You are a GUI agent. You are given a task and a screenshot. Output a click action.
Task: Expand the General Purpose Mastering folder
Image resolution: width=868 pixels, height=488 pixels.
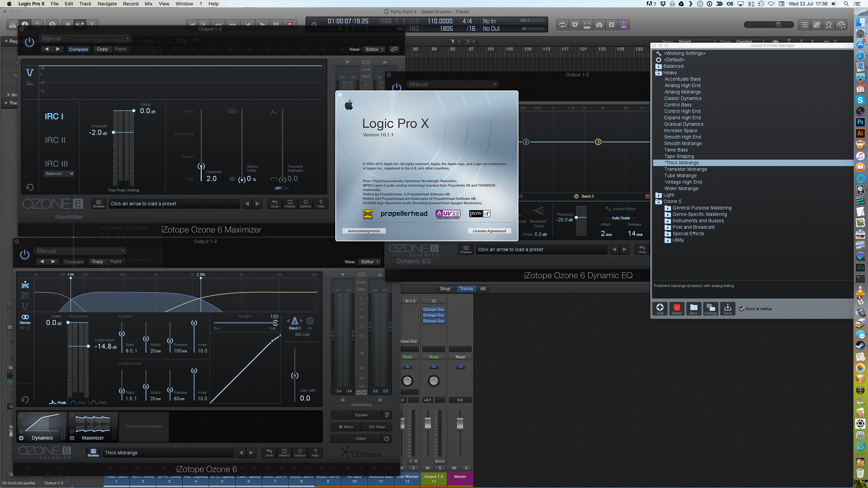[668, 208]
